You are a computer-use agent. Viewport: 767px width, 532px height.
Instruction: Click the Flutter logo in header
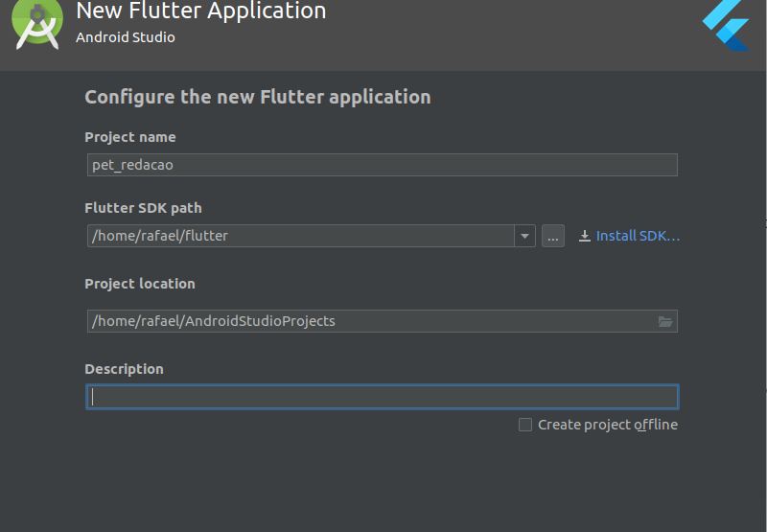click(726, 25)
